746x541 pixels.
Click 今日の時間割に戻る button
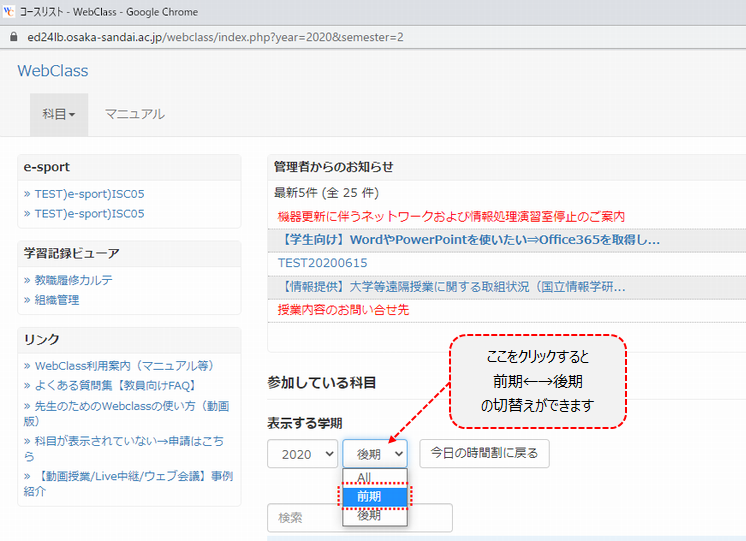(x=484, y=453)
